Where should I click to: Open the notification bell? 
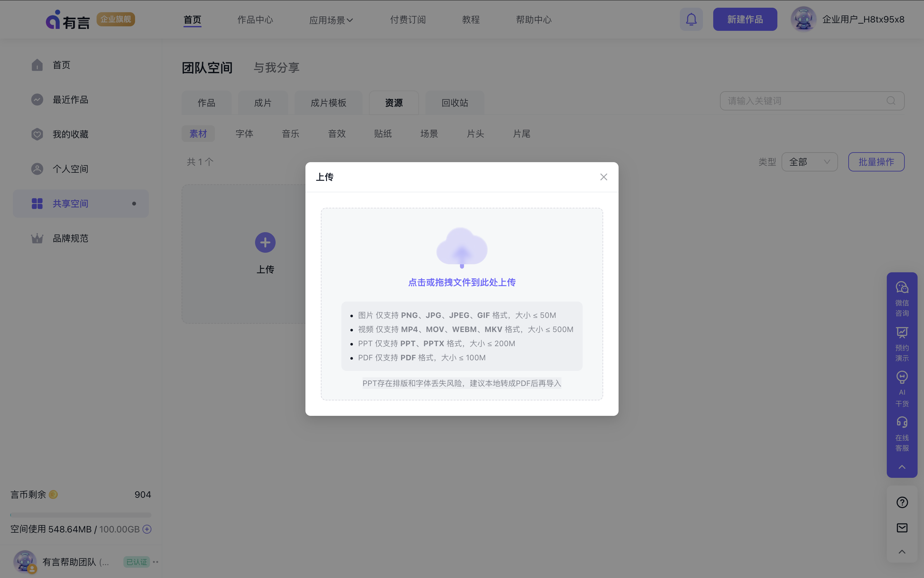point(691,19)
